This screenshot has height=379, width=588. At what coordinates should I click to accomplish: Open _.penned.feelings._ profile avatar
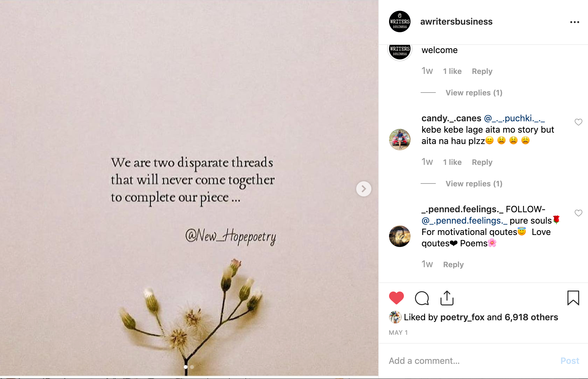(x=400, y=236)
